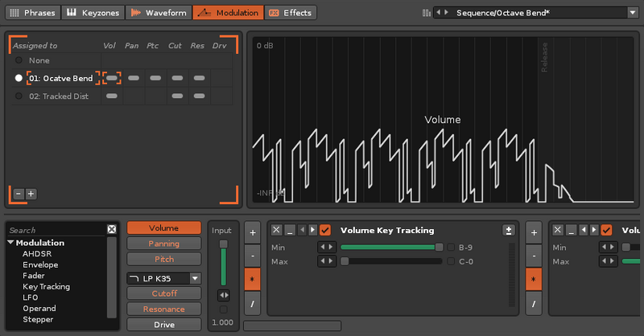
Task: Select the Panning modulation target
Action: [x=164, y=244]
